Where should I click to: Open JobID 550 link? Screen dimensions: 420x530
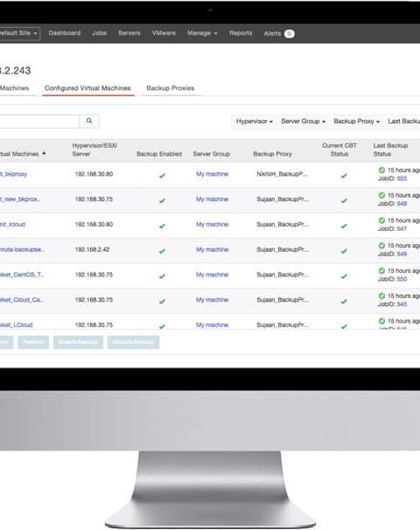[x=402, y=279]
